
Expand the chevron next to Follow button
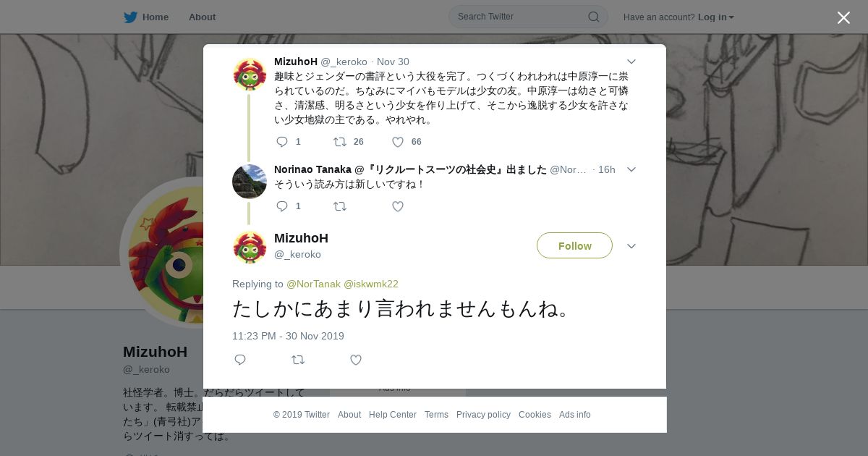point(631,246)
